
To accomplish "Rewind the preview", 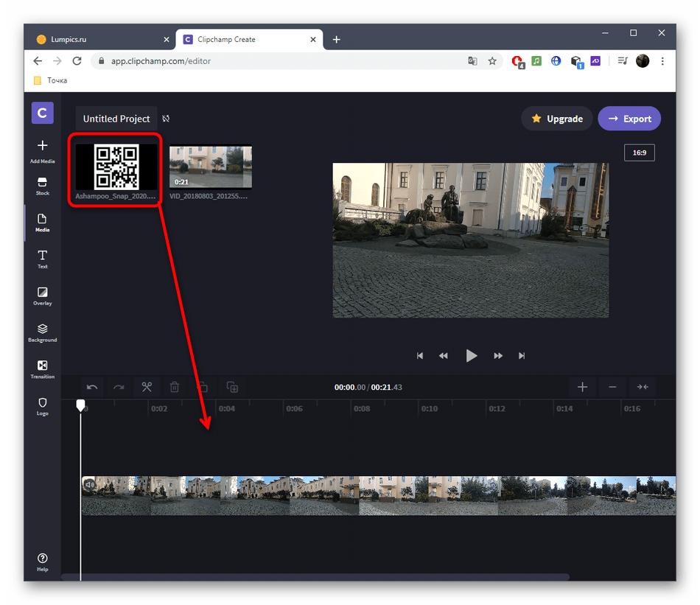I will (x=444, y=356).
